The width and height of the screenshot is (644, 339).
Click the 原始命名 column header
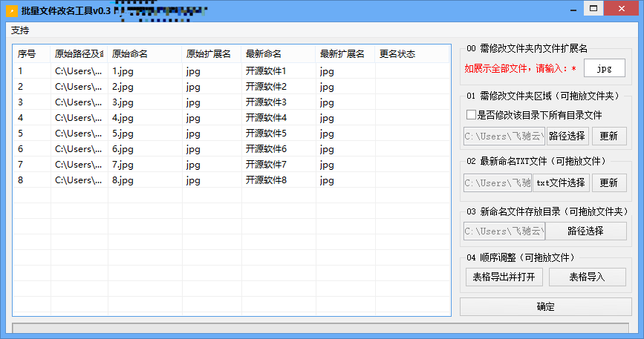[x=145, y=54]
